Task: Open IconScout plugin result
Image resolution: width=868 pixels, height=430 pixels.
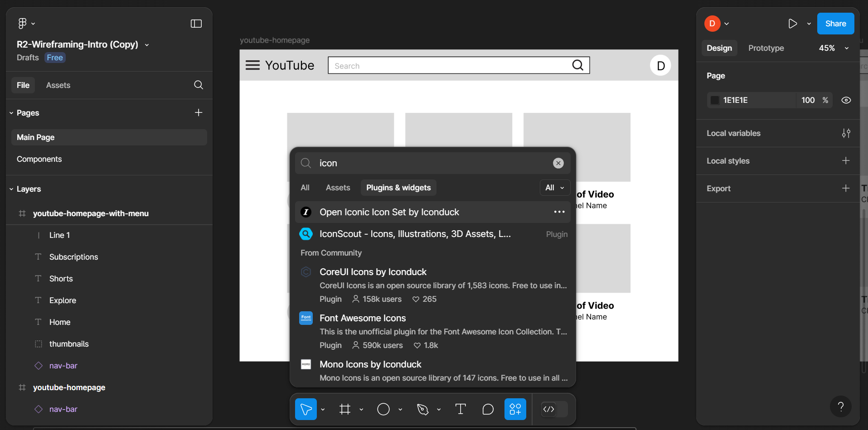Action: (x=432, y=234)
